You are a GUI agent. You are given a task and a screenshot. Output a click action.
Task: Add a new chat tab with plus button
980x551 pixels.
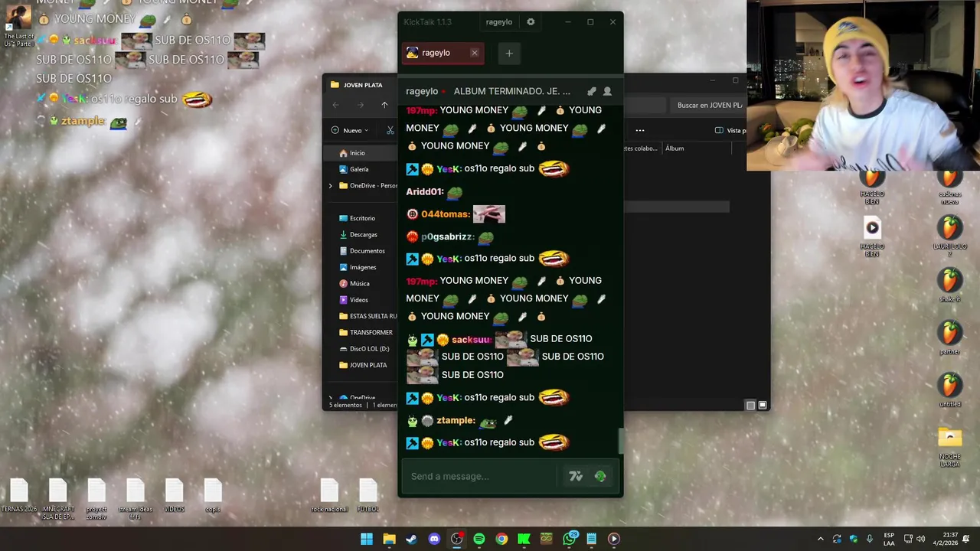tap(509, 53)
